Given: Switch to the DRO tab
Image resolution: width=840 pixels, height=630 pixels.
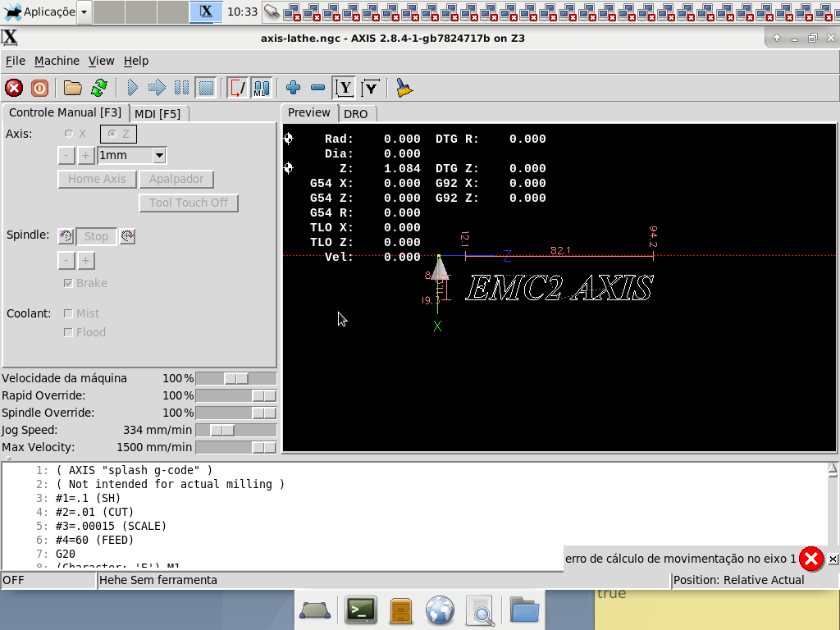Looking at the screenshot, I should pyautogui.click(x=356, y=114).
